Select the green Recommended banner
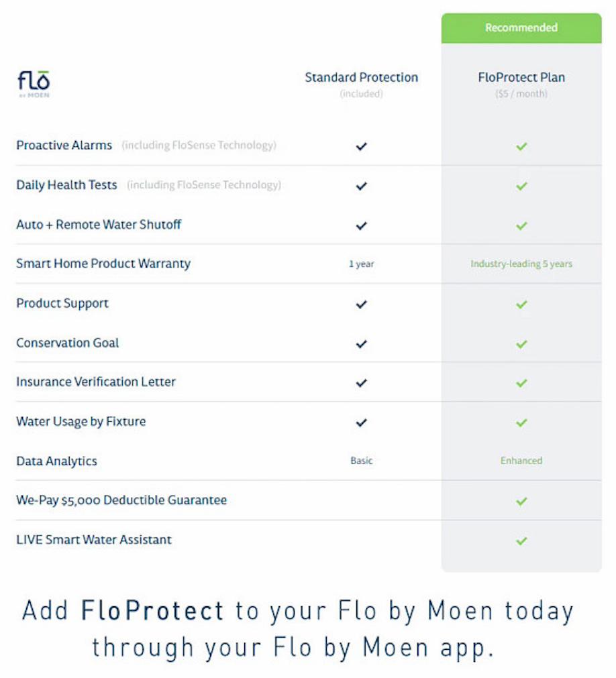The image size is (616, 678). point(521,28)
